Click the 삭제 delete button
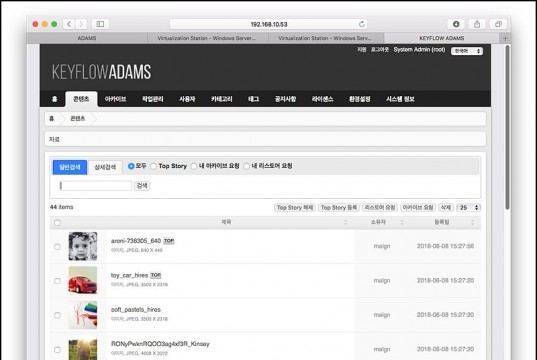537x360 pixels. point(446,208)
